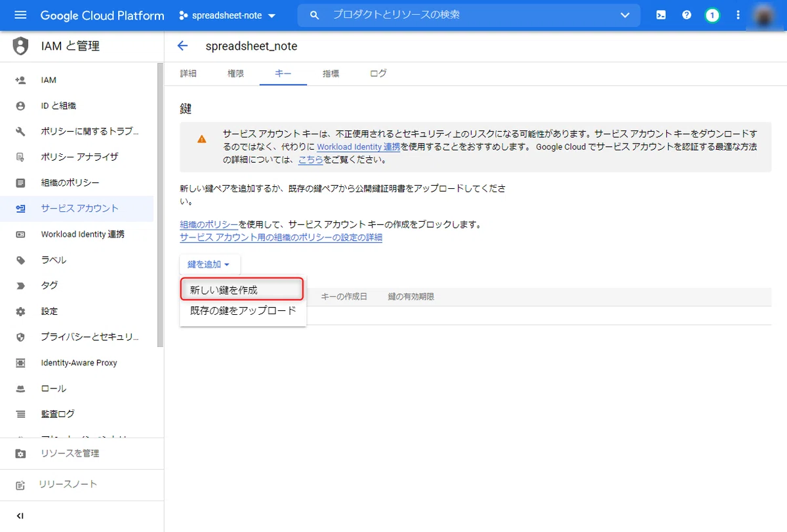Open the spreadsheet-note project selector
This screenshot has width=787, height=532.
tap(228, 15)
